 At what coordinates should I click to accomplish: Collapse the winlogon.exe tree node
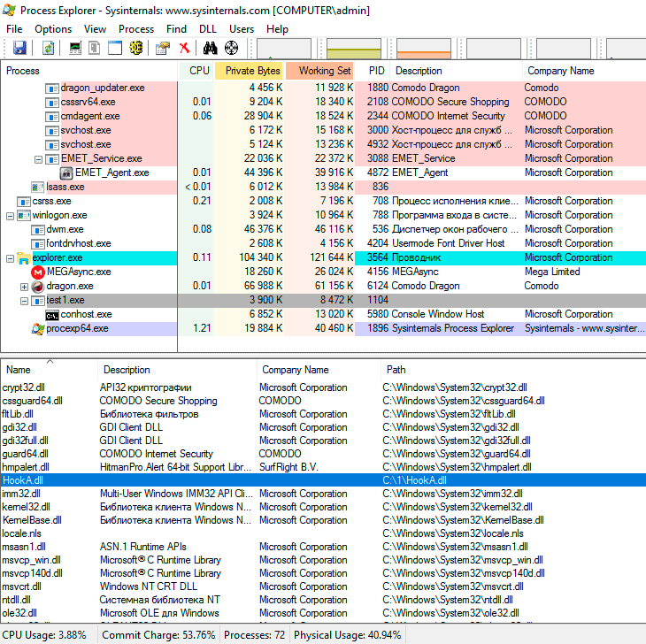coord(10,216)
